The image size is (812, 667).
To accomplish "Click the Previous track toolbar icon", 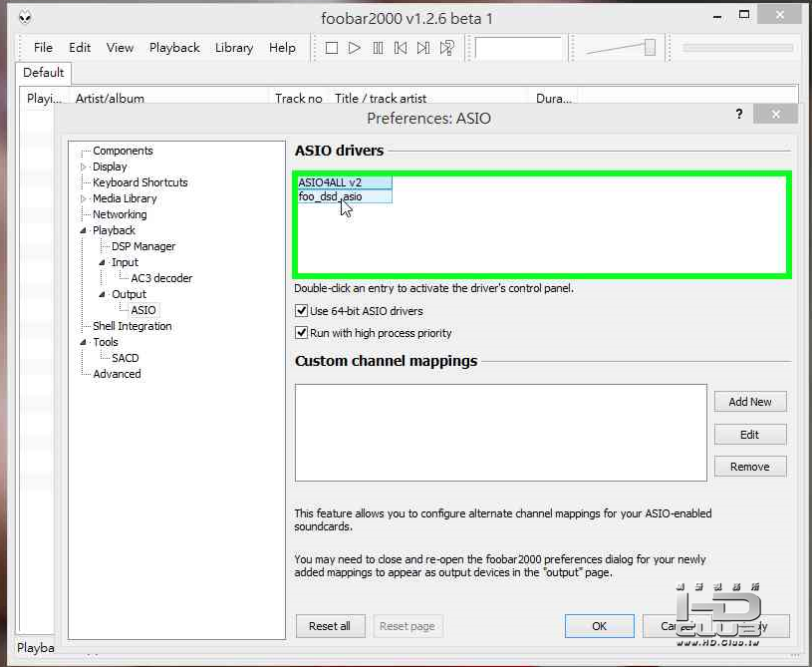I will (x=401, y=48).
